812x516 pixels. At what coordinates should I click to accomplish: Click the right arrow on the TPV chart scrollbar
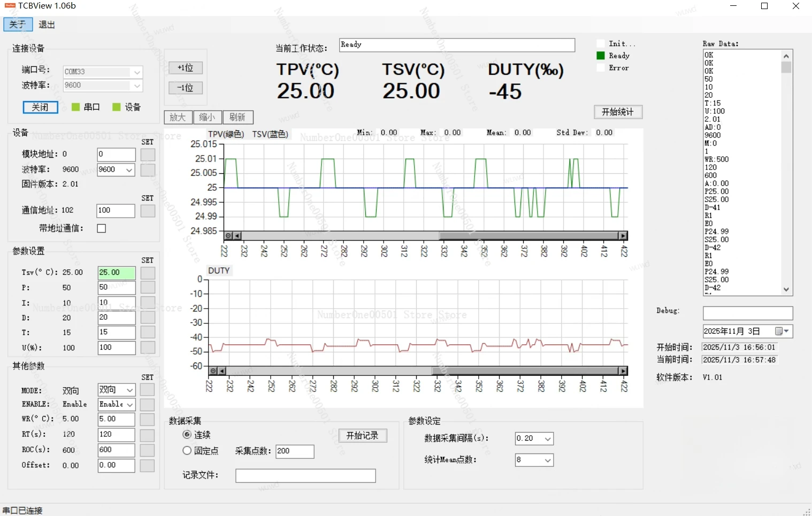pyautogui.click(x=623, y=236)
